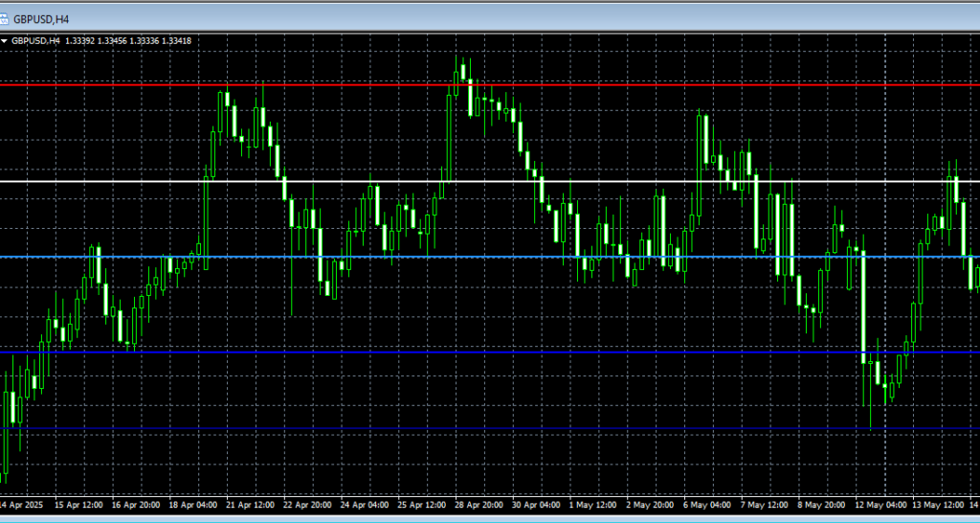Viewport: 980px width, 523px height.
Task: Select the bright blue horizontal line
Action: tap(490, 352)
